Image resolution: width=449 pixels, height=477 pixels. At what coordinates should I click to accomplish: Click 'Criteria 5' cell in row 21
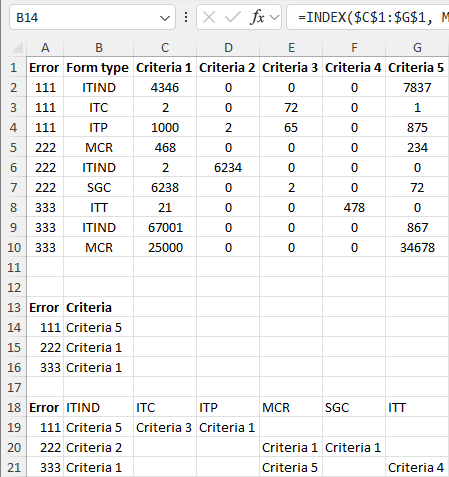pyautogui.click(x=291, y=468)
